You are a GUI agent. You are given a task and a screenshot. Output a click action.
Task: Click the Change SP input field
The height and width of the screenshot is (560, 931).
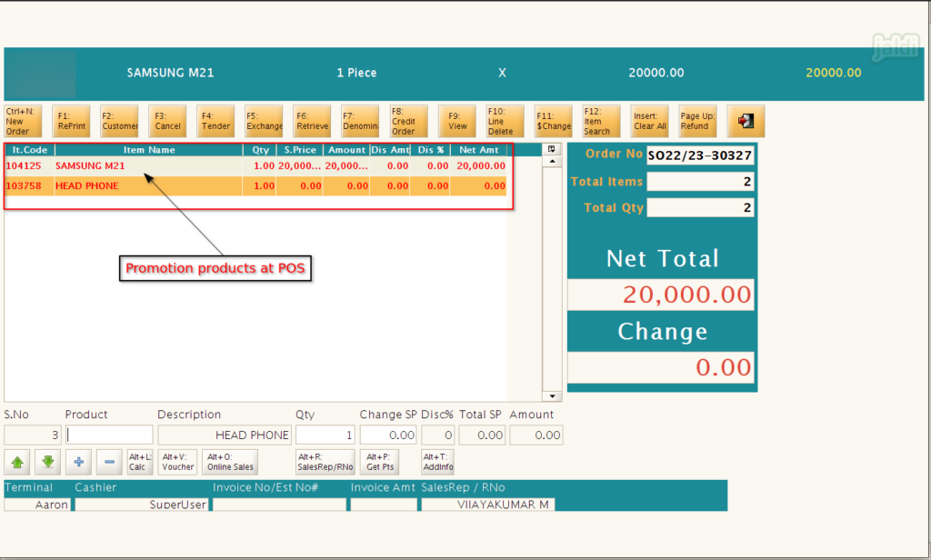pyautogui.click(x=388, y=435)
